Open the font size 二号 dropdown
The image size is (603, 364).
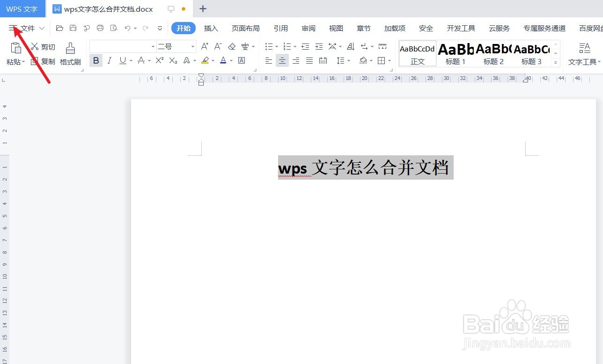193,46
